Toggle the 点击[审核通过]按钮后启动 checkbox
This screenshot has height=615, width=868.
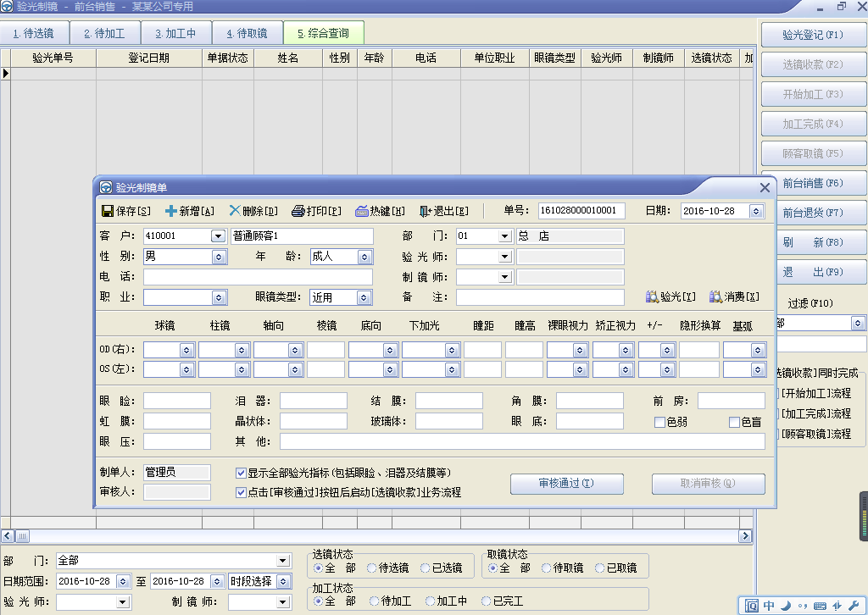click(x=241, y=492)
